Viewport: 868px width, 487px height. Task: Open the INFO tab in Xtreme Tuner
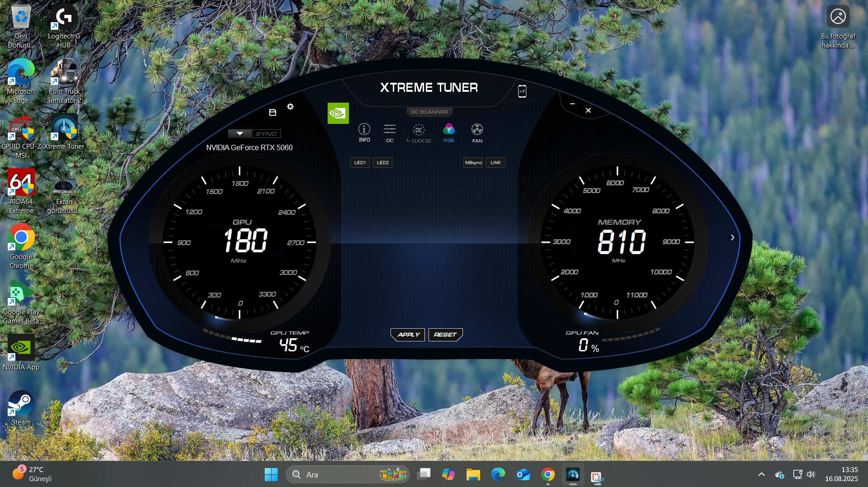tap(364, 132)
